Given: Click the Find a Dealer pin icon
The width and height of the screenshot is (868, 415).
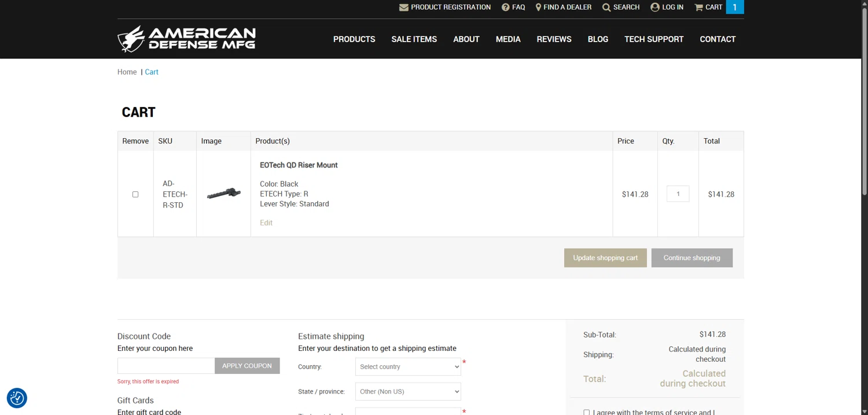Looking at the screenshot, I should 538,8.
